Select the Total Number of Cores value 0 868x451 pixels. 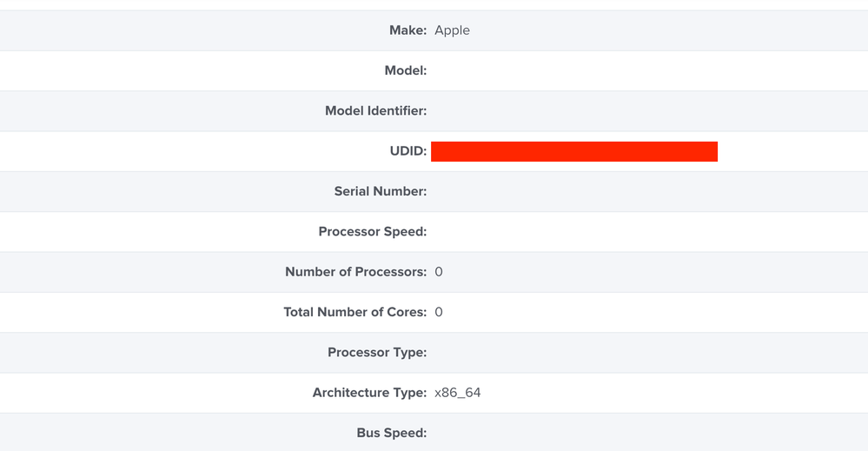click(x=439, y=312)
